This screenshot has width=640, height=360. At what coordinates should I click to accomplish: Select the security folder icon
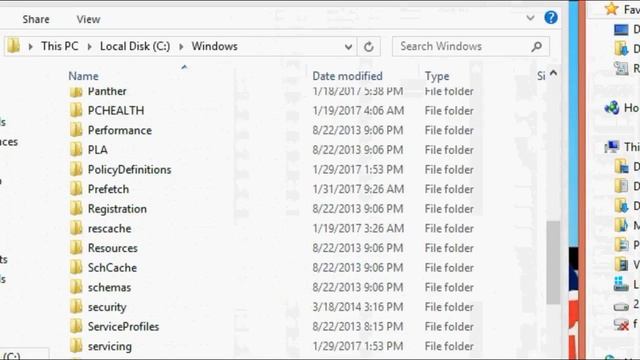pyautogui.click(x=76, y=307)
